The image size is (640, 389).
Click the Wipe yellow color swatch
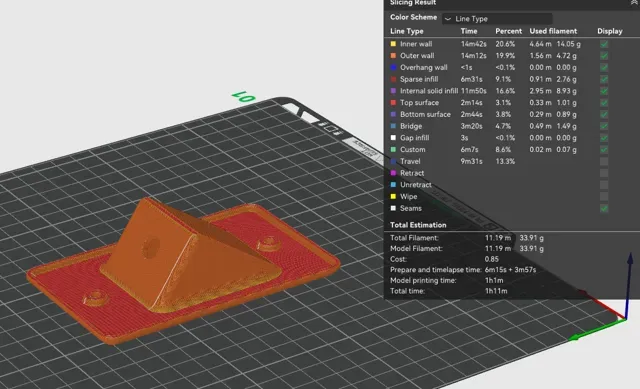coord(393,196)
